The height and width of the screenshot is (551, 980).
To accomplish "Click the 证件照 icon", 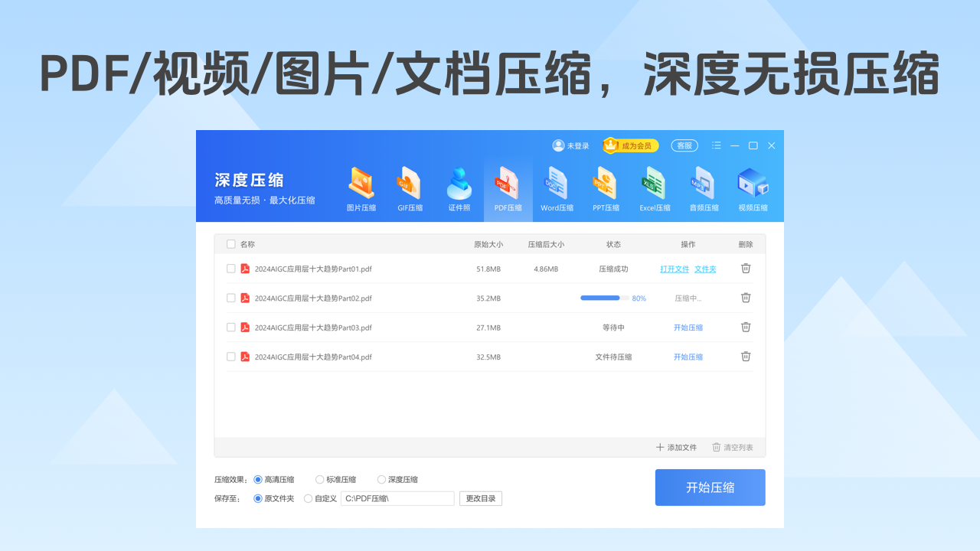I will point(459,186).
